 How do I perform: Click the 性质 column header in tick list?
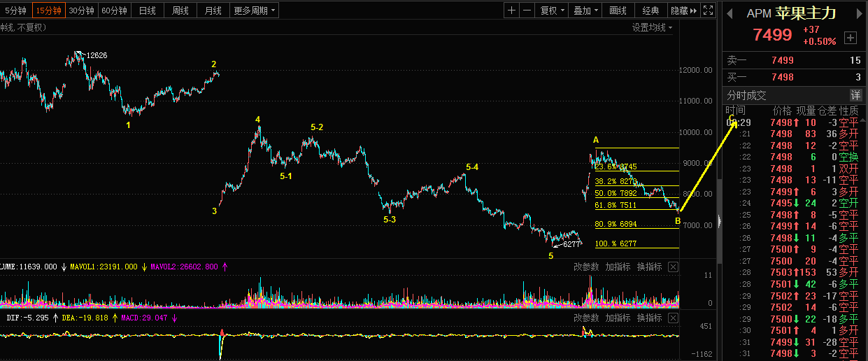click(x=849, y=111)
